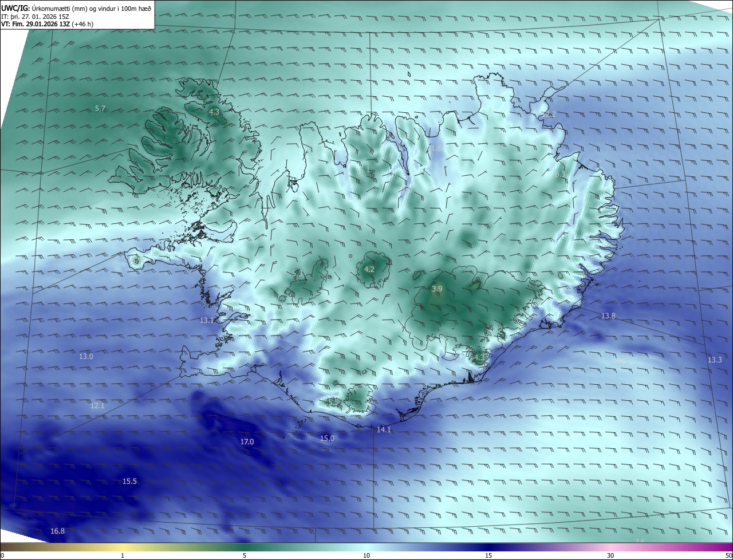Screen dimensions: 733x560
Task: Click the valid time line 'VT: Fim. 29.01.2026 13Z (+46 h)'
Action: pos(48,24)
